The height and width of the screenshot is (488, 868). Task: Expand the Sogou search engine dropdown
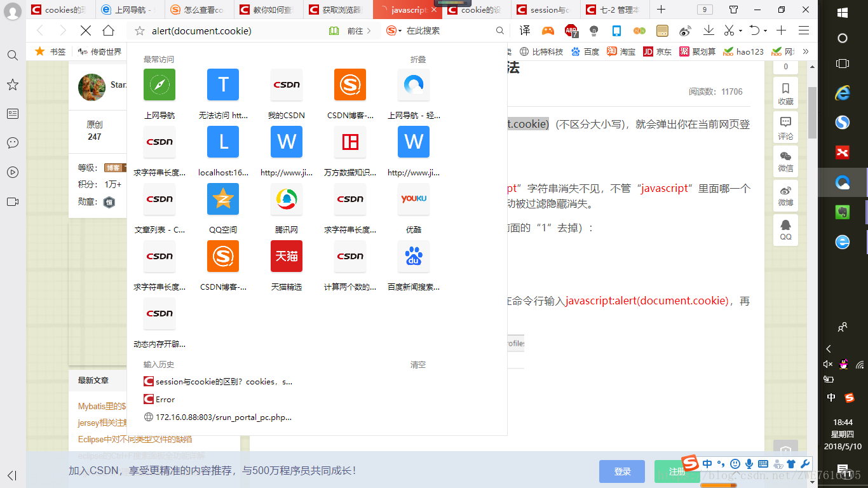point(400,31)
